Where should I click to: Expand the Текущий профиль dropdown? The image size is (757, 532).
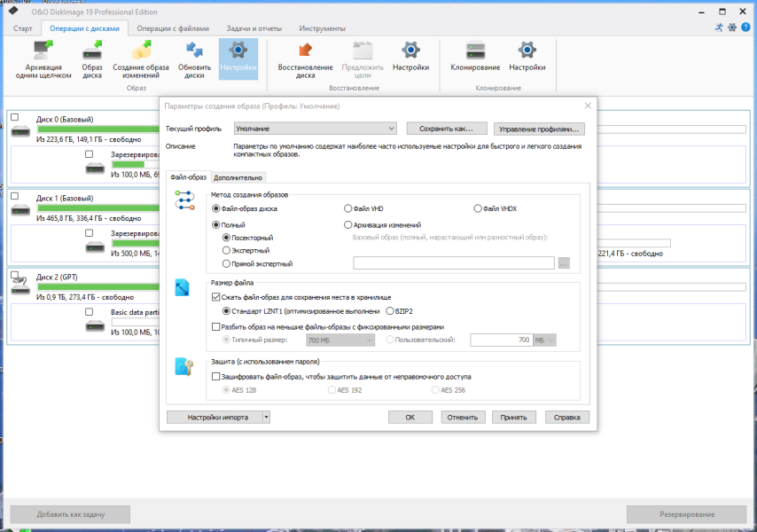(316, 129)
